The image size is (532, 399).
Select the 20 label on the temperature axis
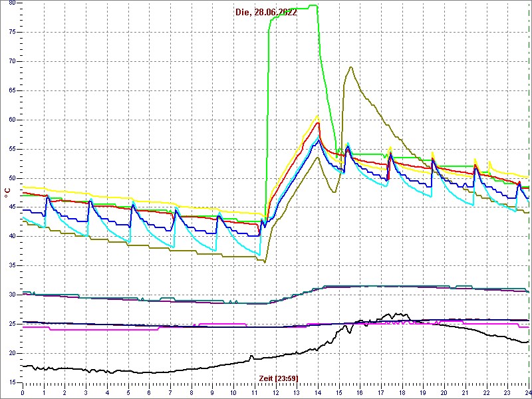(12, 353)
